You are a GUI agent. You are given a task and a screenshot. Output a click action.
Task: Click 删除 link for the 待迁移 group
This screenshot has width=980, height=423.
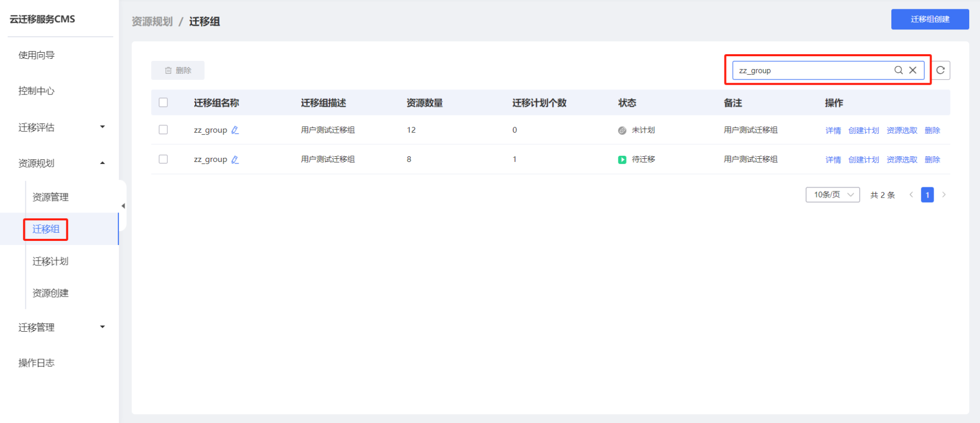click(932, 160)
